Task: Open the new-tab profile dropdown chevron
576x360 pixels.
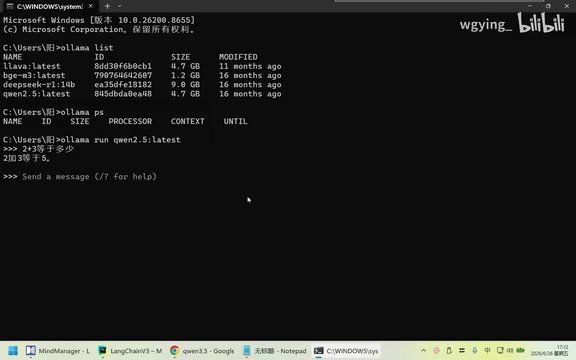Action: tap(119, 6)
